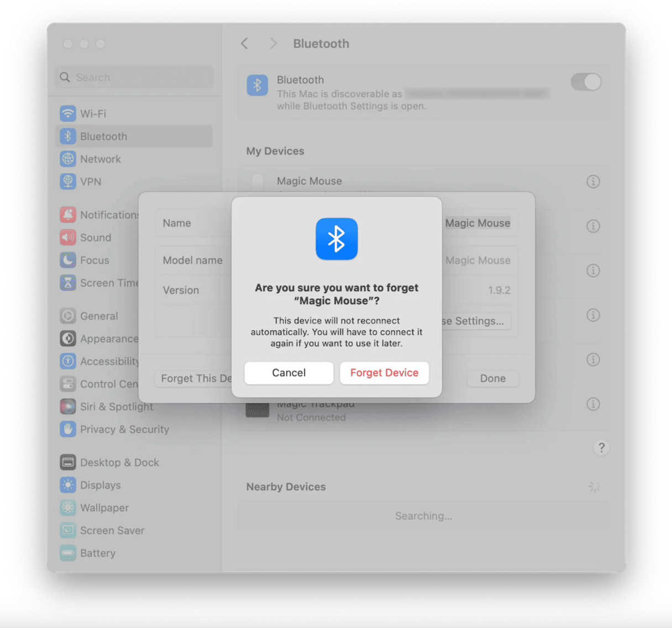Open the help question mark button
Image resolution: width=672 pixels, height=628 pixels.
coord(601,447)
